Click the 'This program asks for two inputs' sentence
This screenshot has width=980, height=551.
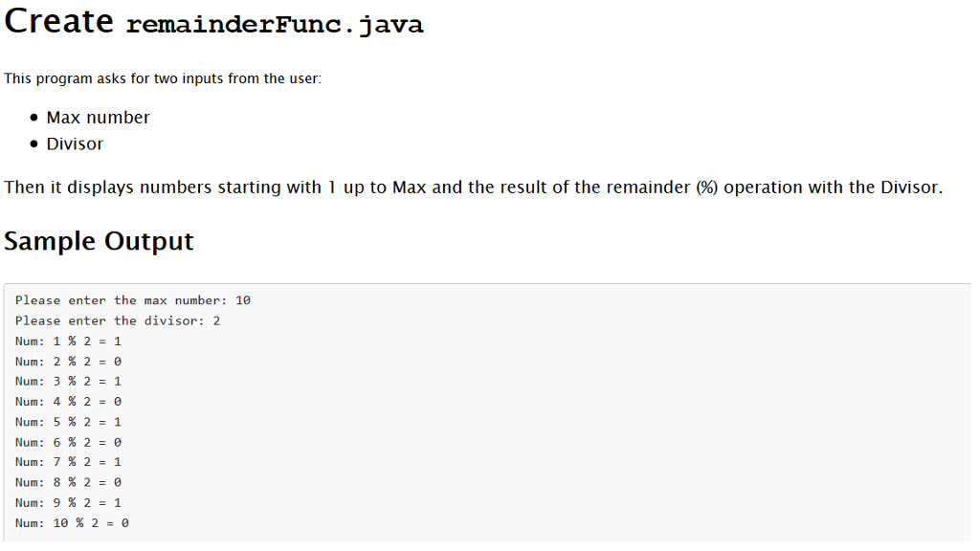163,78
